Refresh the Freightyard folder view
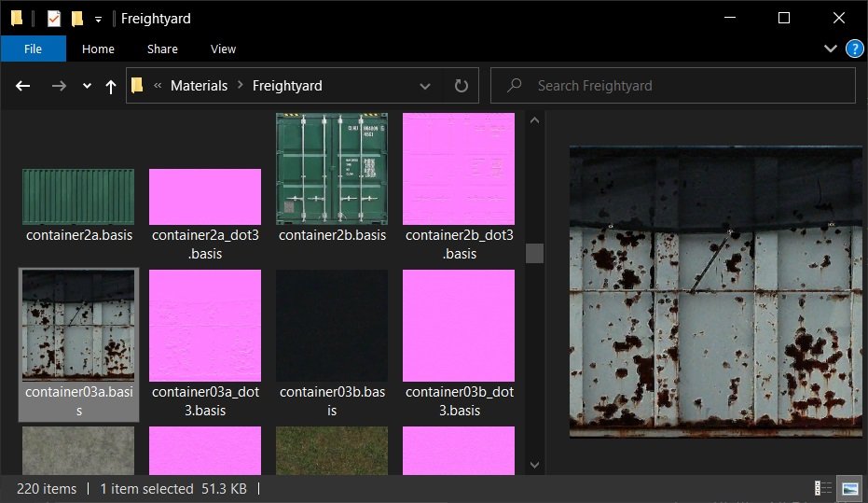Viewport: 868px width, 503px height. 461,86
